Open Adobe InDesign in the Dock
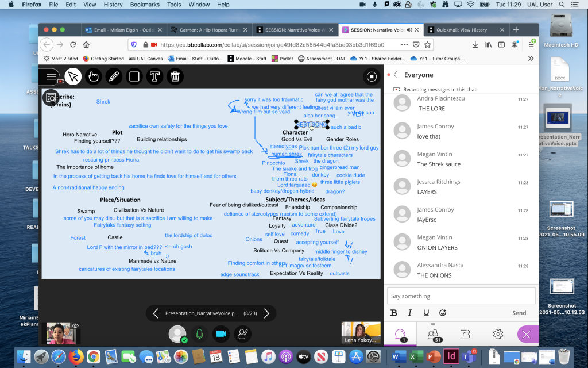Viewport: 588px width, 368px height. coord(451,356)
